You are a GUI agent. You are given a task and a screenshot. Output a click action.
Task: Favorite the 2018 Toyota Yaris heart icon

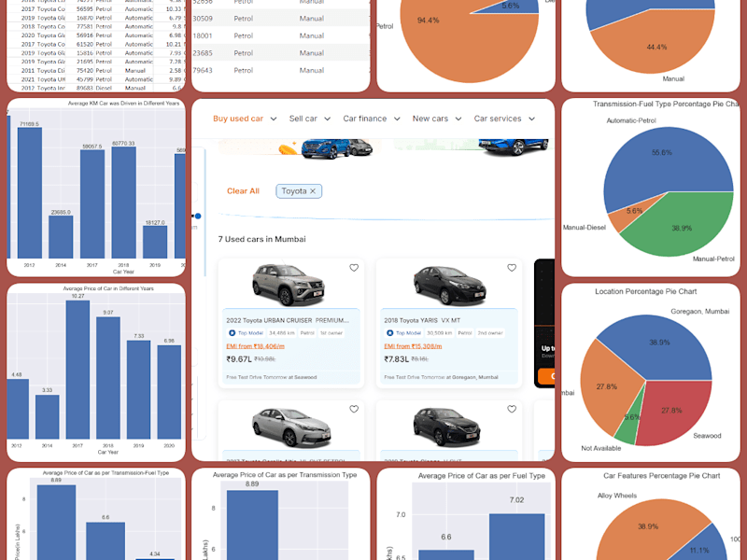click(x=512, y=268)
